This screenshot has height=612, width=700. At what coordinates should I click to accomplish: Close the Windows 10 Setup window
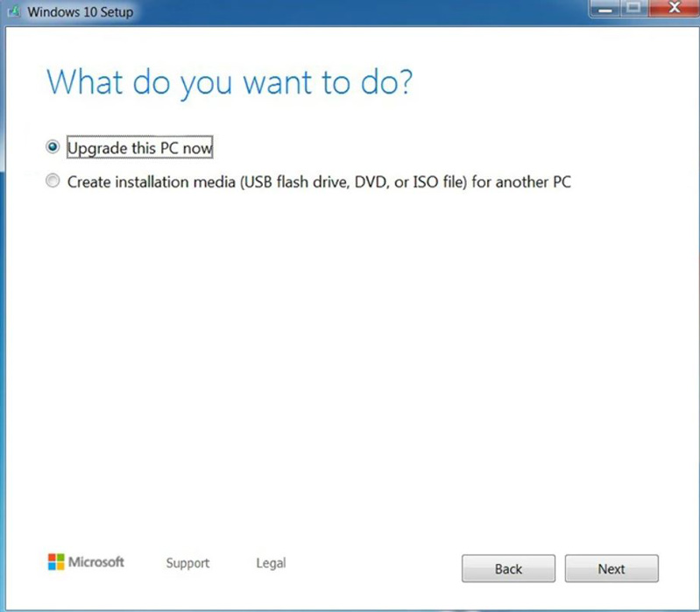674,9
